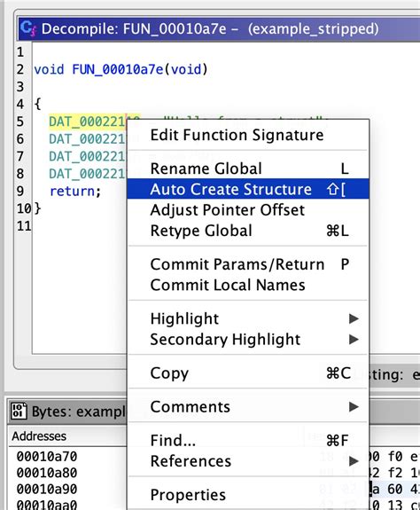Click the Decompile window C icon
Image resolution: width=420 pixels, height=510 pixels.
(x=28, y=28)
